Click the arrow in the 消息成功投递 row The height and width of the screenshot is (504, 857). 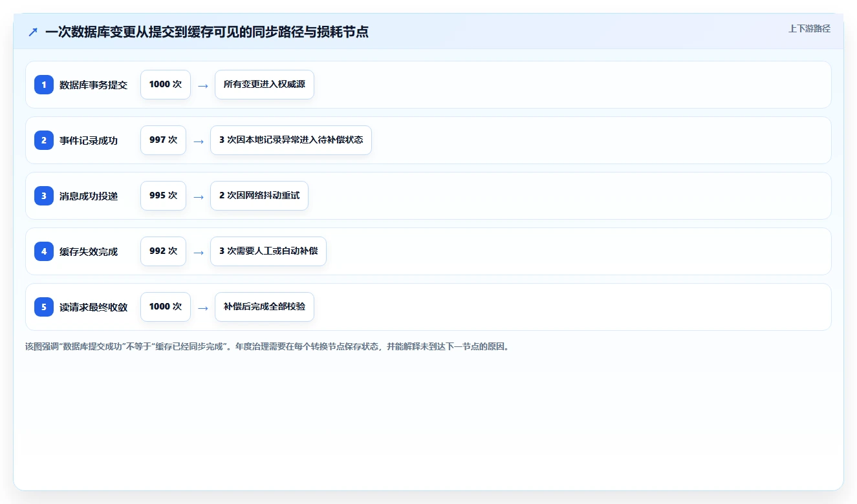[x=198, y=196]
